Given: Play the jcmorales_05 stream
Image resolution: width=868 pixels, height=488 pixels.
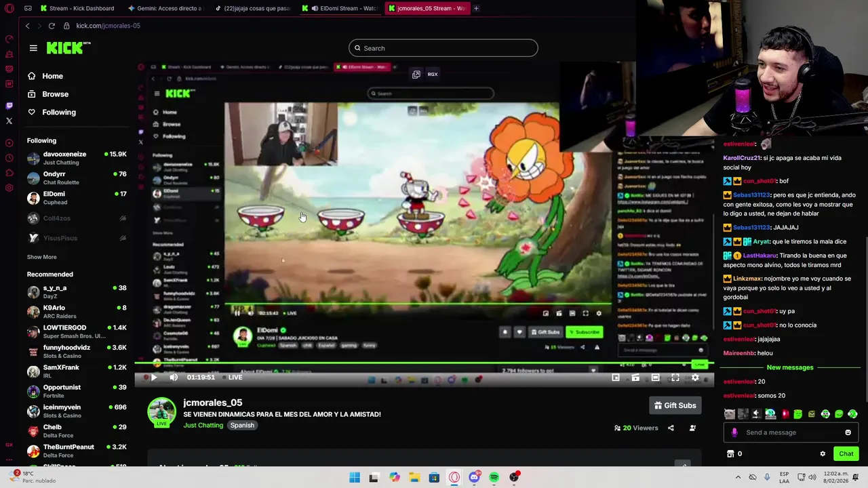Looking at the screenshot, I should tap(154, 378).
